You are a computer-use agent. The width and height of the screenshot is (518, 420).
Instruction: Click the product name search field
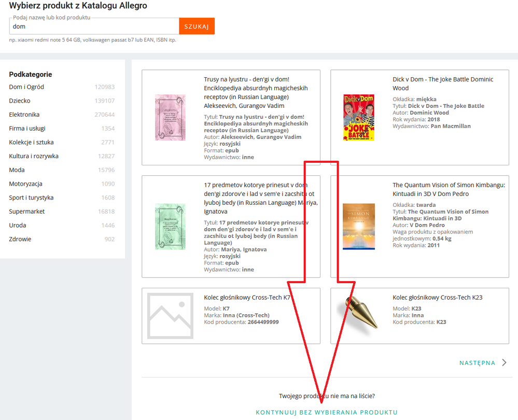pos(94,26)
